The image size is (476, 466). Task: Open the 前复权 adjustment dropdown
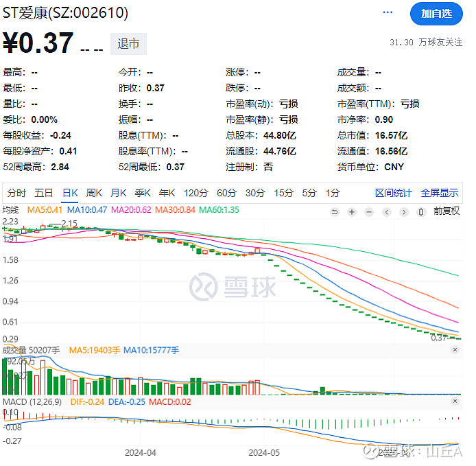[x=447, y=211]
